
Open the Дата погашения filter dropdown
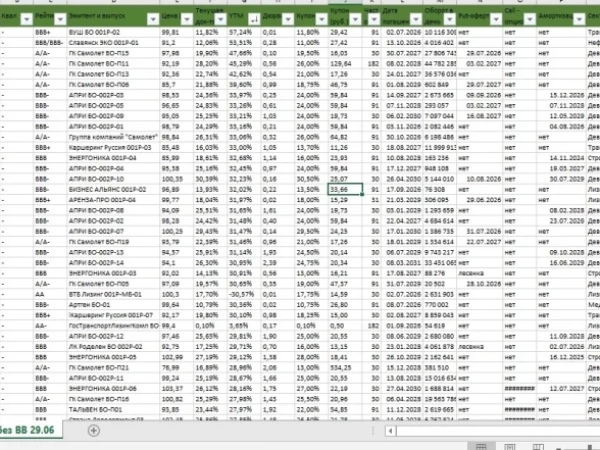point(416,19)
